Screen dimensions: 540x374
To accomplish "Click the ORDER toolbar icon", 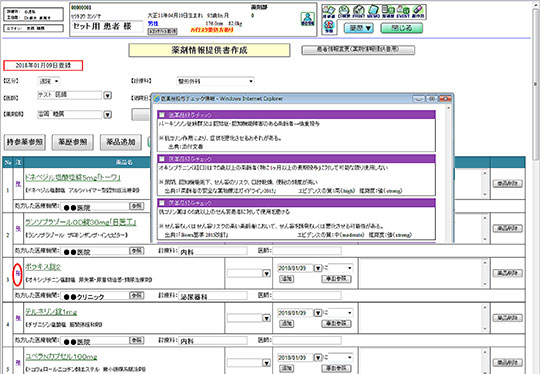I will click(344, 11).
